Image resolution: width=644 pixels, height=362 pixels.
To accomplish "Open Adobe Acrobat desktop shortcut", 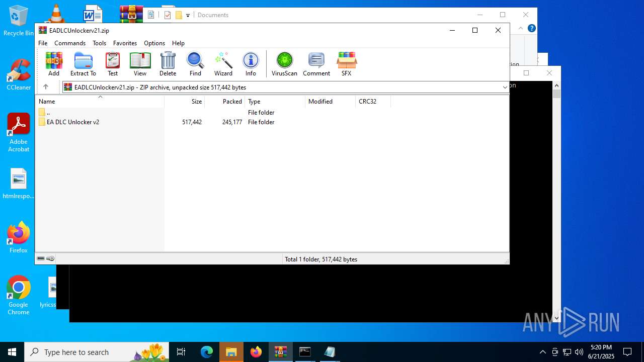I will [19, 133].
